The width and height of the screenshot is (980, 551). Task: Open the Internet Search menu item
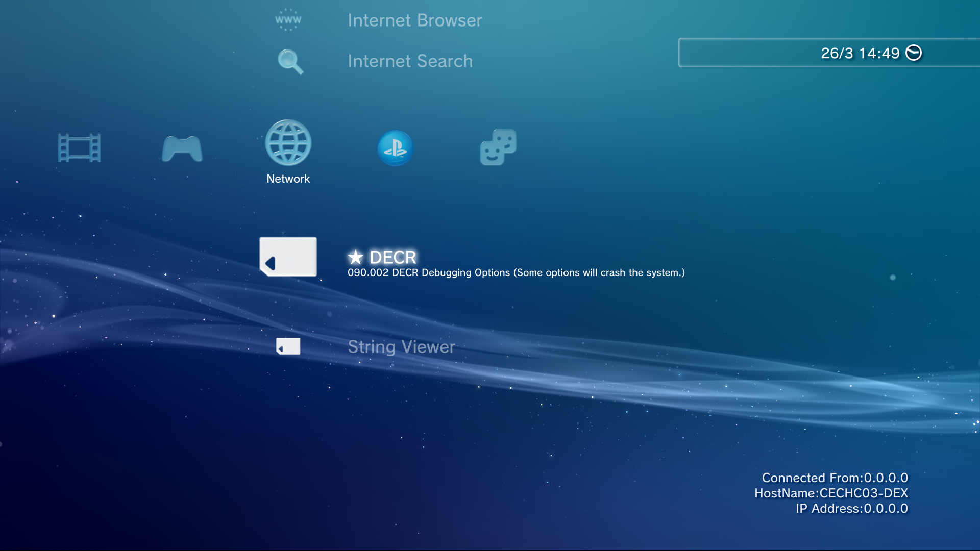[410, 61]
